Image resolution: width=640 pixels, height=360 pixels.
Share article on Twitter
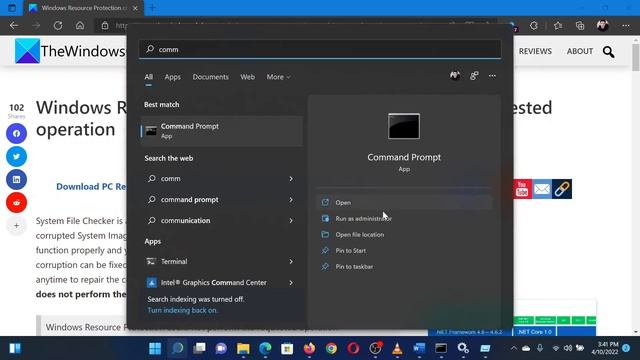16,156
